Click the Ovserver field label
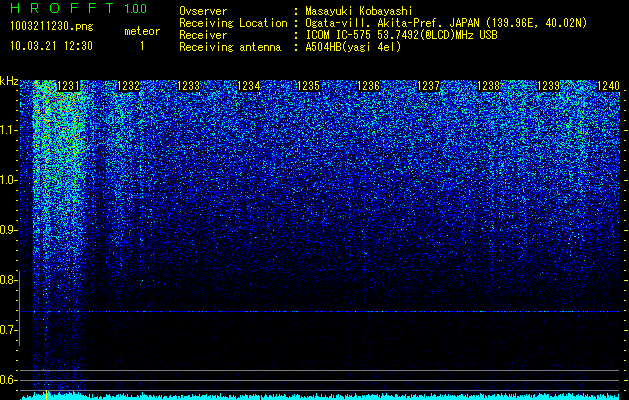This screenshot has width=629, height=400. (203, 11)
